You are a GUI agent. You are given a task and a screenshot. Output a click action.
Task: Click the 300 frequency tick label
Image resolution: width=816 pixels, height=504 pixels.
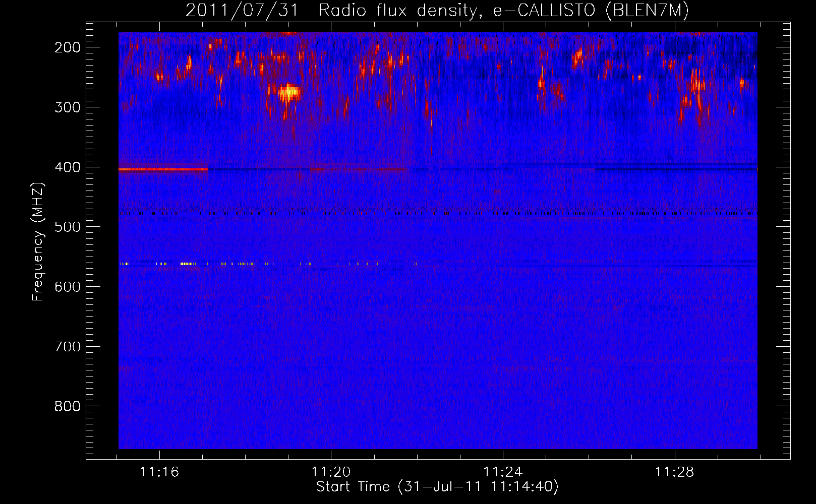tap(67, 107)
